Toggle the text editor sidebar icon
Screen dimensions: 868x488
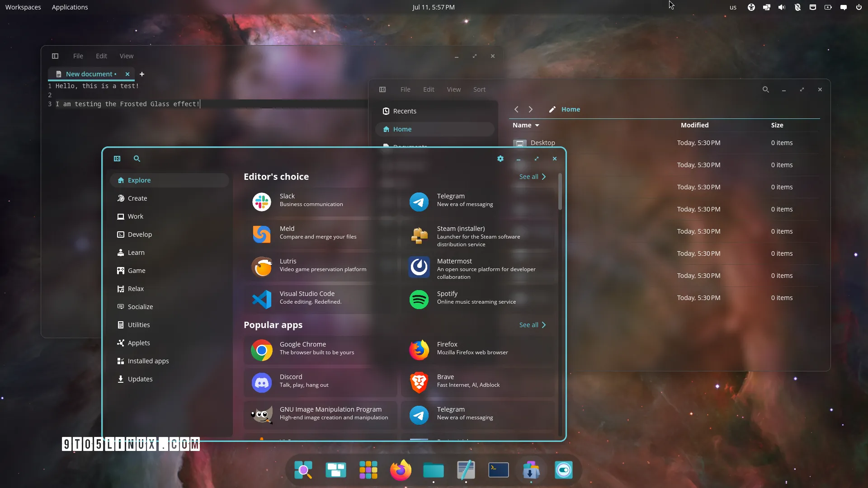(55, 56)
